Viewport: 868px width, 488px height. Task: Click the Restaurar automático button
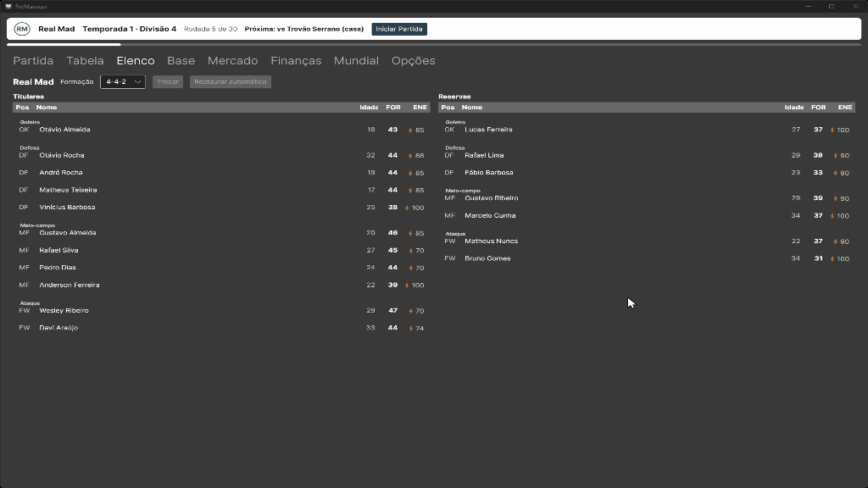[231, 81]
